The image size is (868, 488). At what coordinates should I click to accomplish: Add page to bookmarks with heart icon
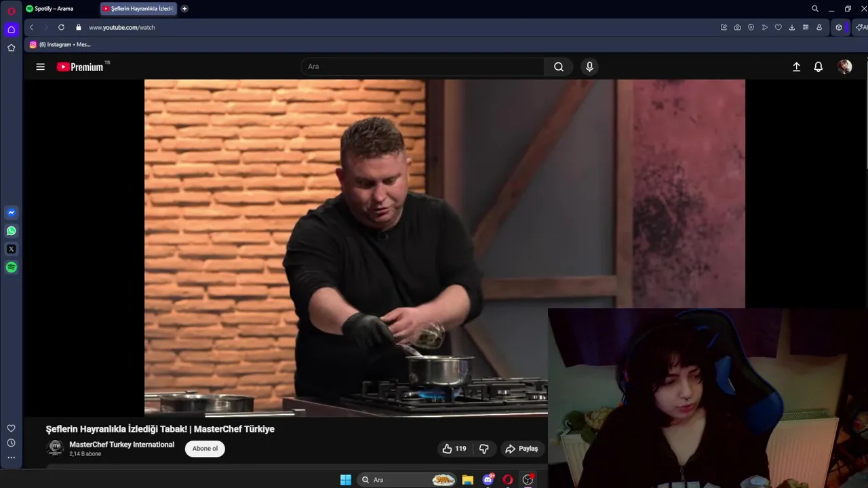[x=778, y=27]
